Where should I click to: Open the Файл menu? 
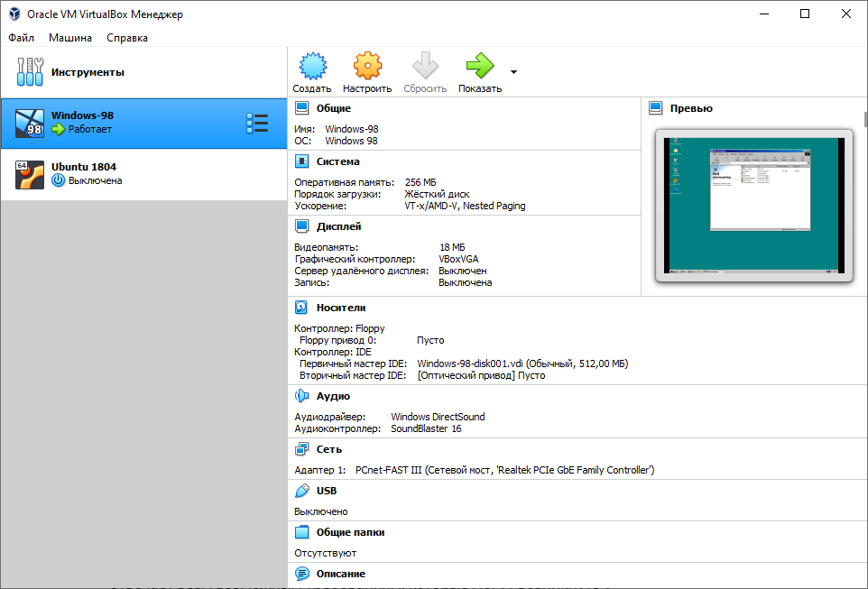click(21, 38)
